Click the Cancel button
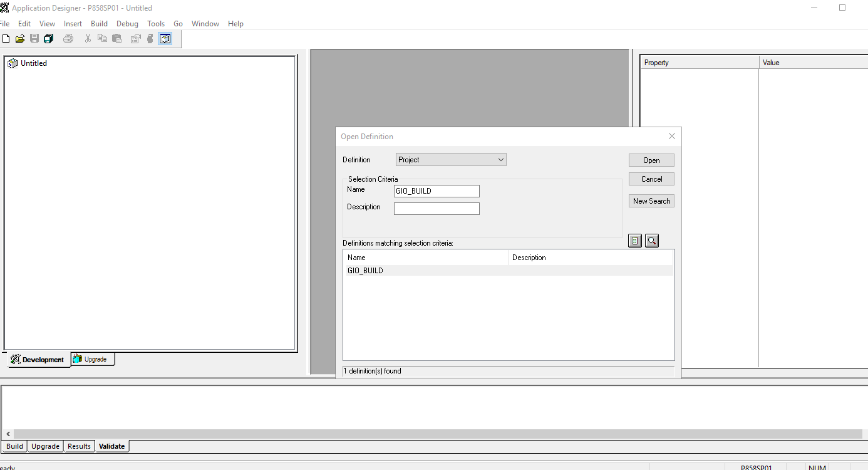Screen dimensions: 868x470 [x=651, y=179]
